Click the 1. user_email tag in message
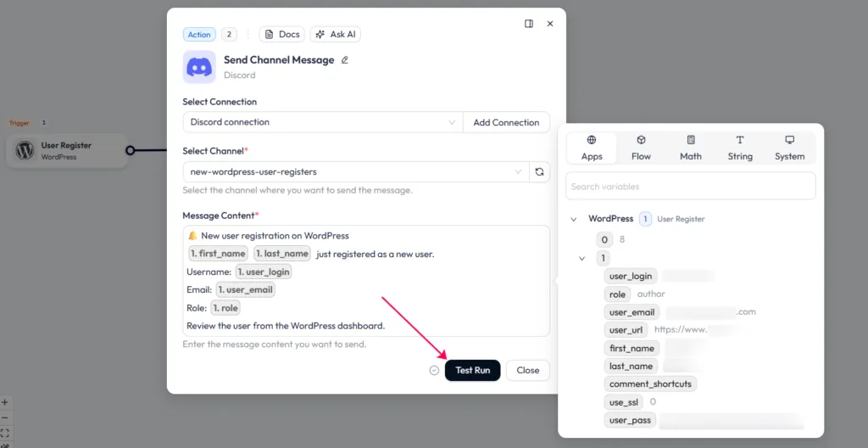Image resolution: width=868 pixels, height=448 pixels. (x=245, y=289)
